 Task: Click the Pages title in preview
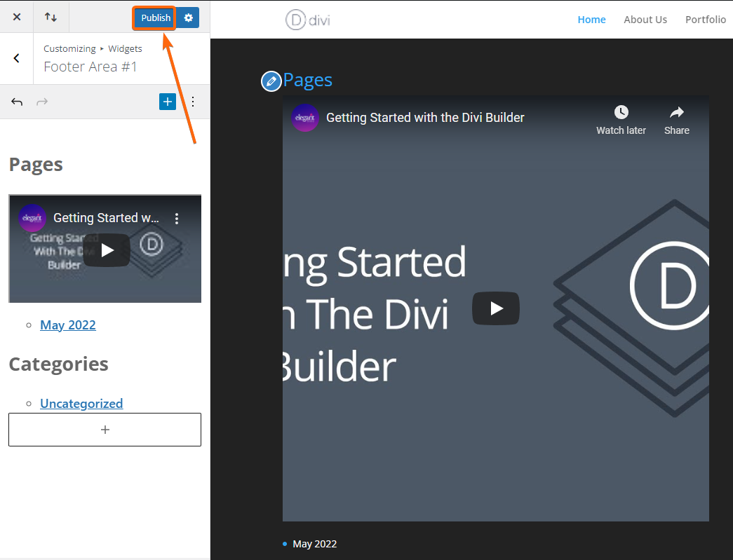308,80
